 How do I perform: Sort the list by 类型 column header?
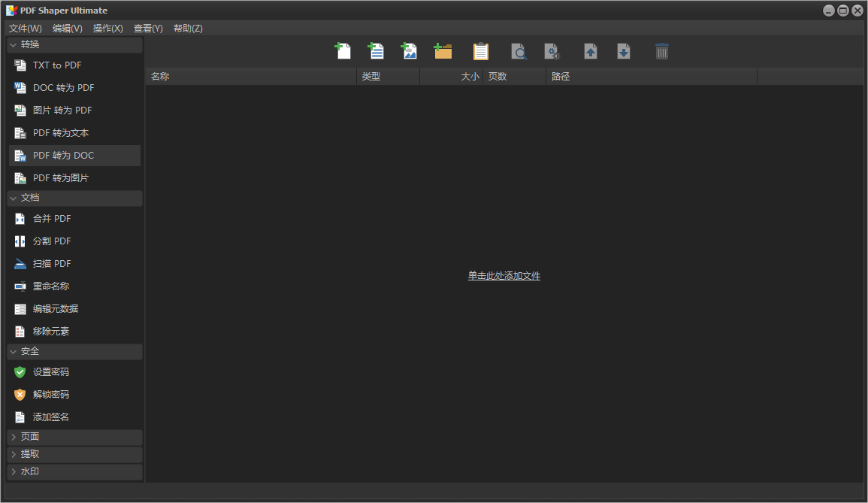(388, 77)
